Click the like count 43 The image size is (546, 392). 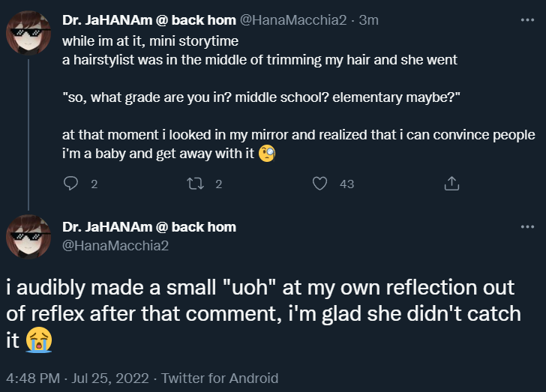346,184
